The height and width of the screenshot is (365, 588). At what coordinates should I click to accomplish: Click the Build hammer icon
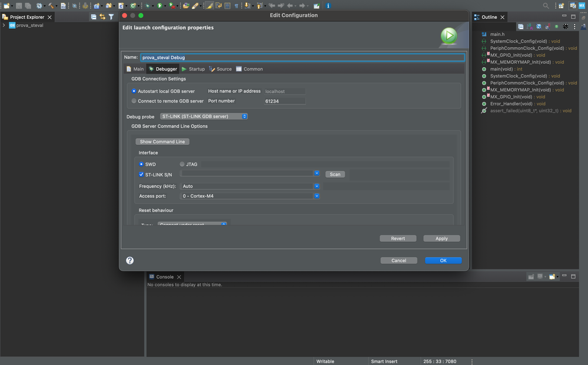click(x=51, y=5)
